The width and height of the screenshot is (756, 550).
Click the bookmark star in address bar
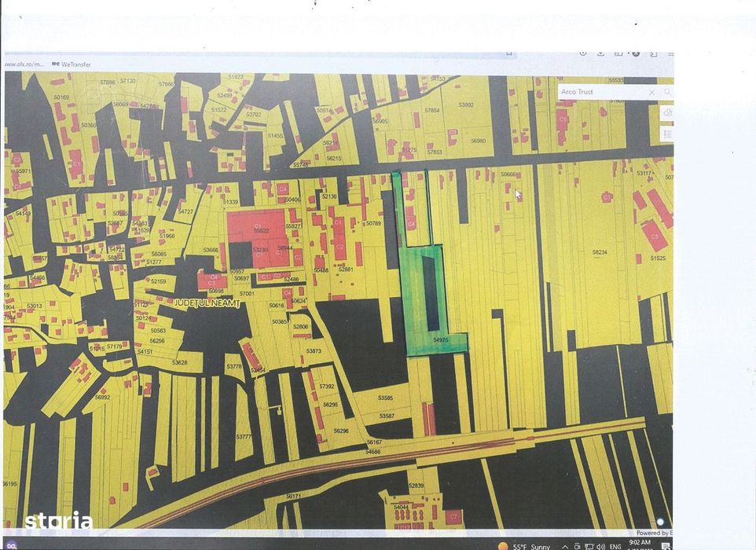pos(508,54)
